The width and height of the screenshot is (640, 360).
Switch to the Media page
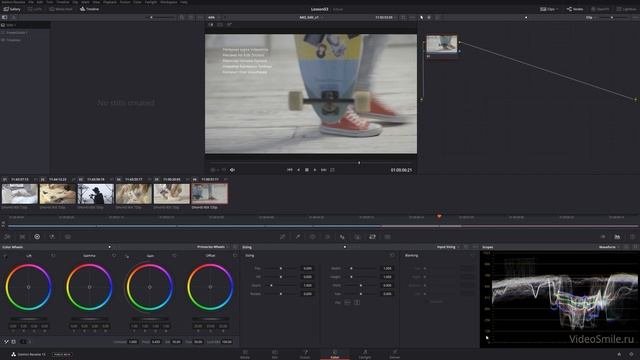pyautogui.click(x=245, y=354)
